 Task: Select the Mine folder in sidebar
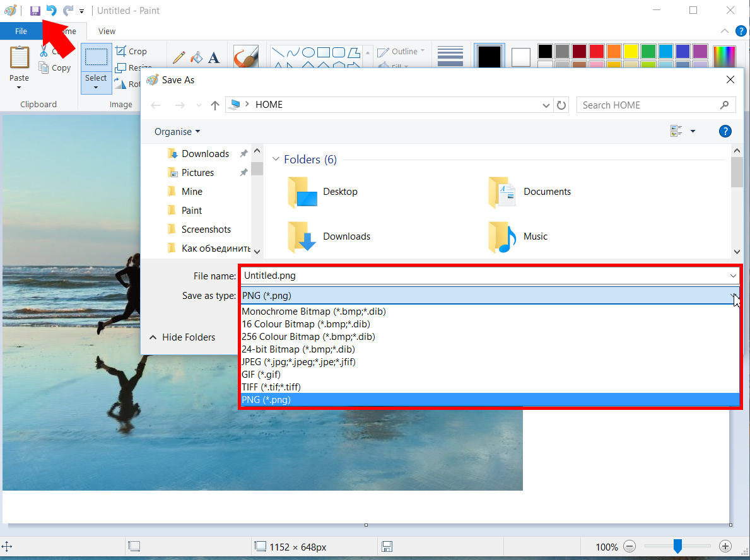[x=192, y=191]
